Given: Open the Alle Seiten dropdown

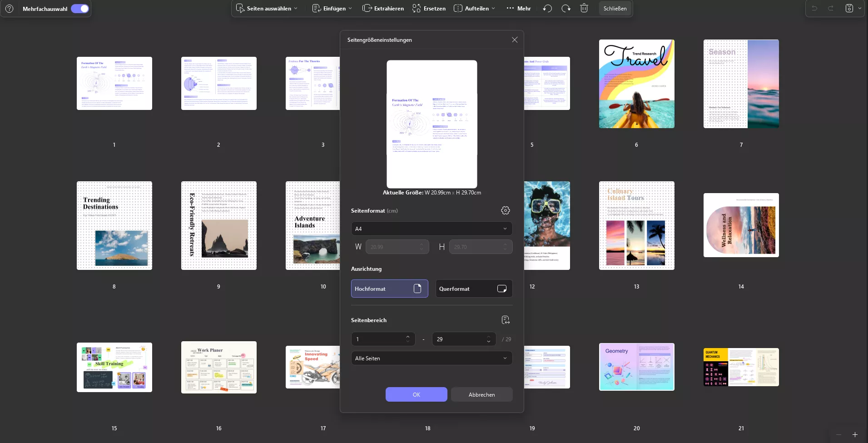Looking at the screenshot, I should 432,358.
